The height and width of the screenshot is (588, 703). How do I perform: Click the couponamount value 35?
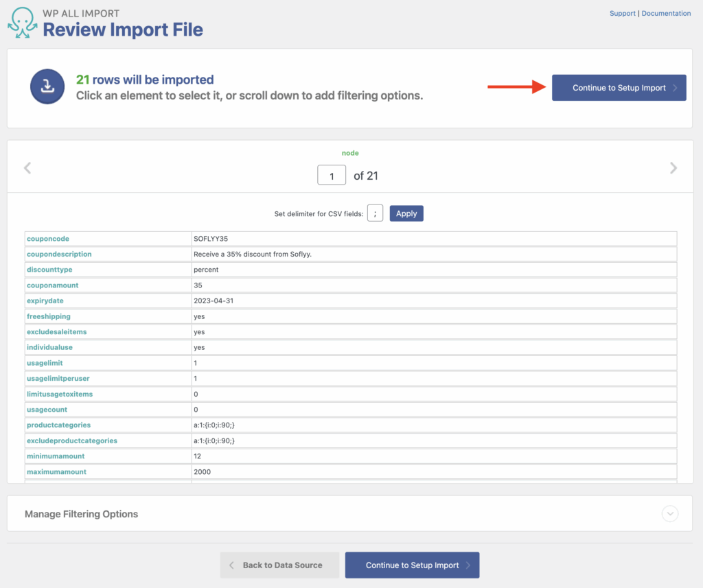198,285
